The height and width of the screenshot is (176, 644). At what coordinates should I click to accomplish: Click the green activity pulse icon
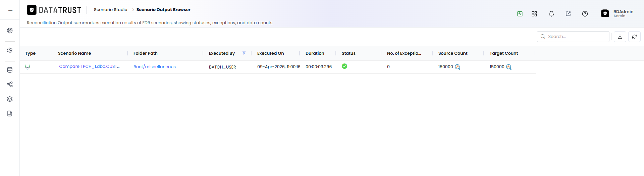click(x=520, y=14)
